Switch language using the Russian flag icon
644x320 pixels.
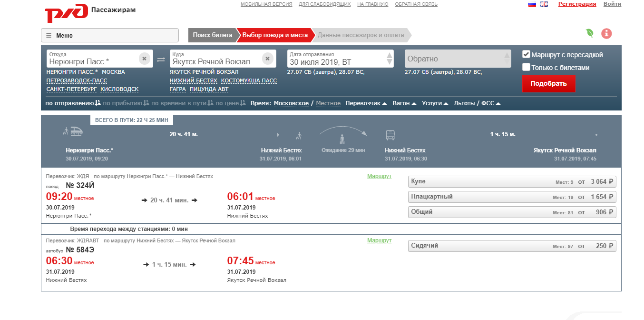(532, 4)
